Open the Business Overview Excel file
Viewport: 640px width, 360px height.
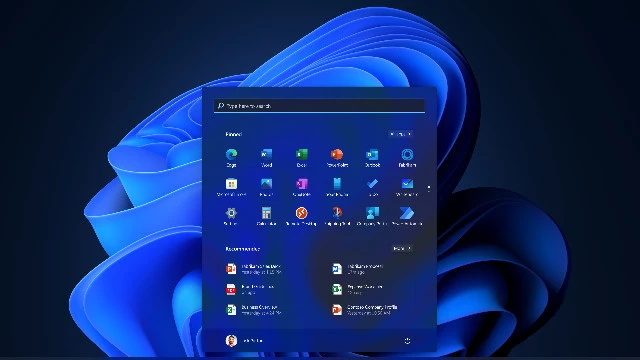click(253, 310)
